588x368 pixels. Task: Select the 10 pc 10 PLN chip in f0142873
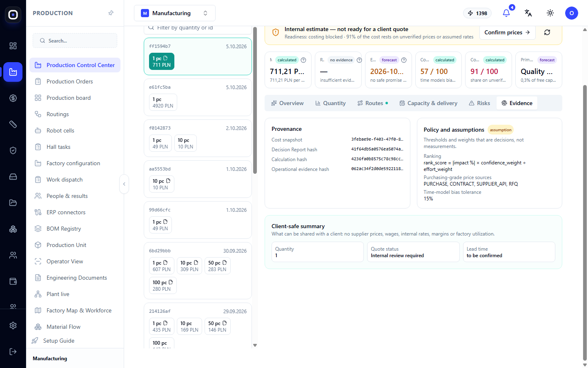click(186, 143)
